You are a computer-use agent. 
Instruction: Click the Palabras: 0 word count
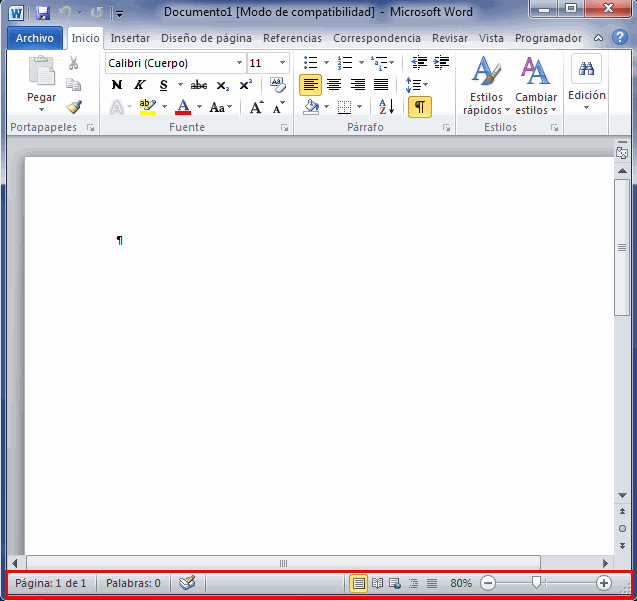click(133, 584)
